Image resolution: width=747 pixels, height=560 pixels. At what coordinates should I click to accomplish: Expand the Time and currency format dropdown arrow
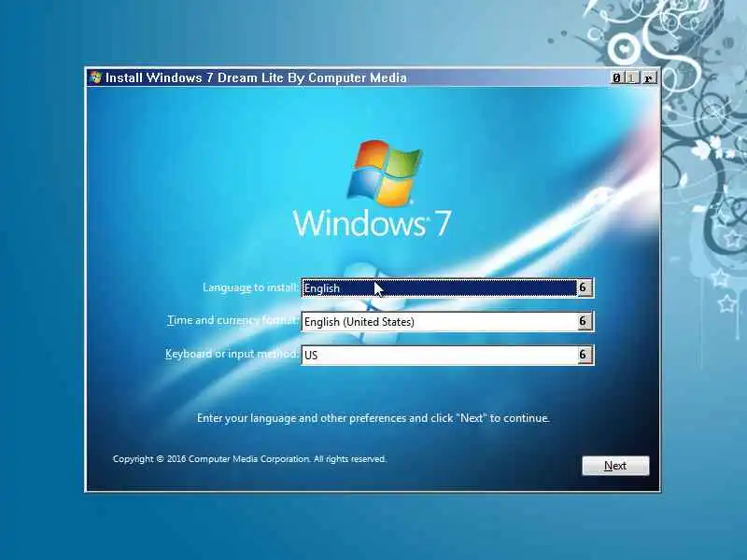point(585,321)
